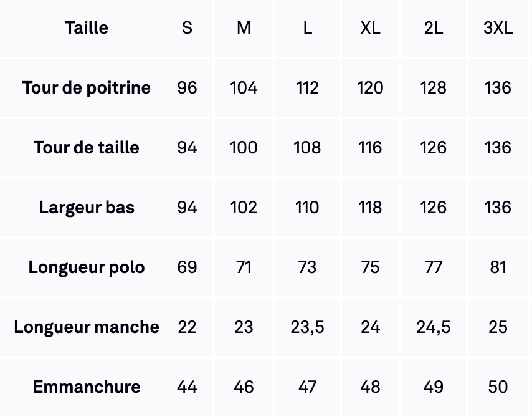The image size is (532, 419).
Task: Click the 44 Emmanchure value for S
Action: [x=187, y=387]
